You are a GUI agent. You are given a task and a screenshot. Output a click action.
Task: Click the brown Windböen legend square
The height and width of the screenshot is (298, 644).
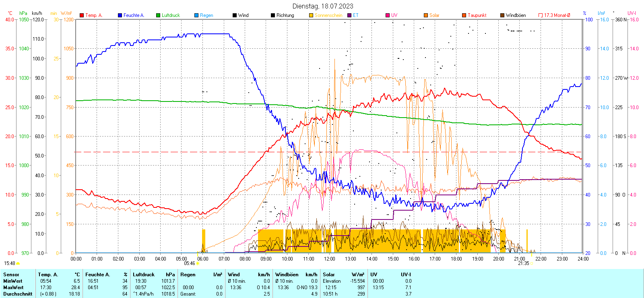(502, 15)
